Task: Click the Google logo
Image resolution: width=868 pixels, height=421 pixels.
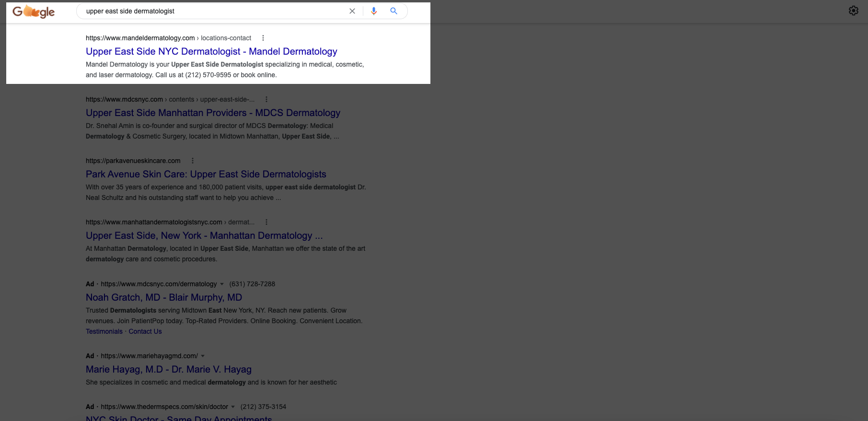Action: pyautogui.click(x=34, y=11)
